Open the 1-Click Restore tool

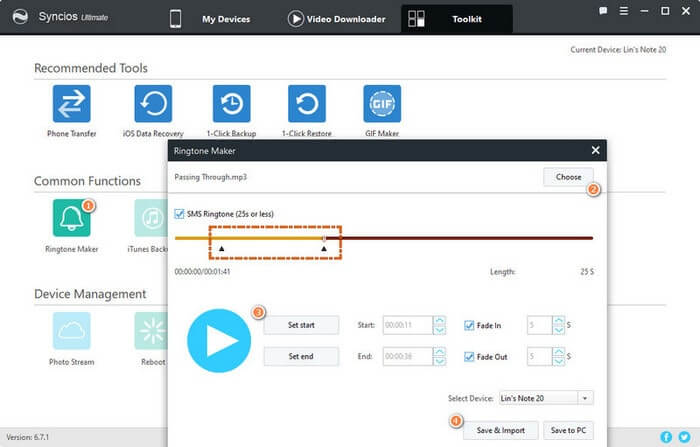[x=307, y=103]
